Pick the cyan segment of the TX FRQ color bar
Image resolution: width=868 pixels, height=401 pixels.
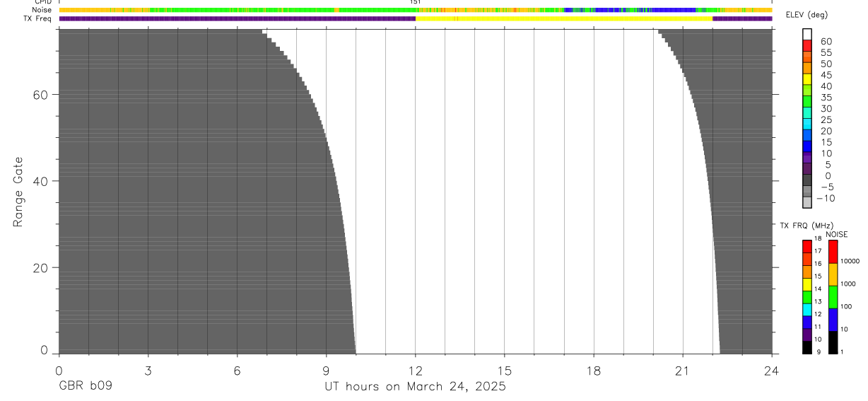(807, 310)
